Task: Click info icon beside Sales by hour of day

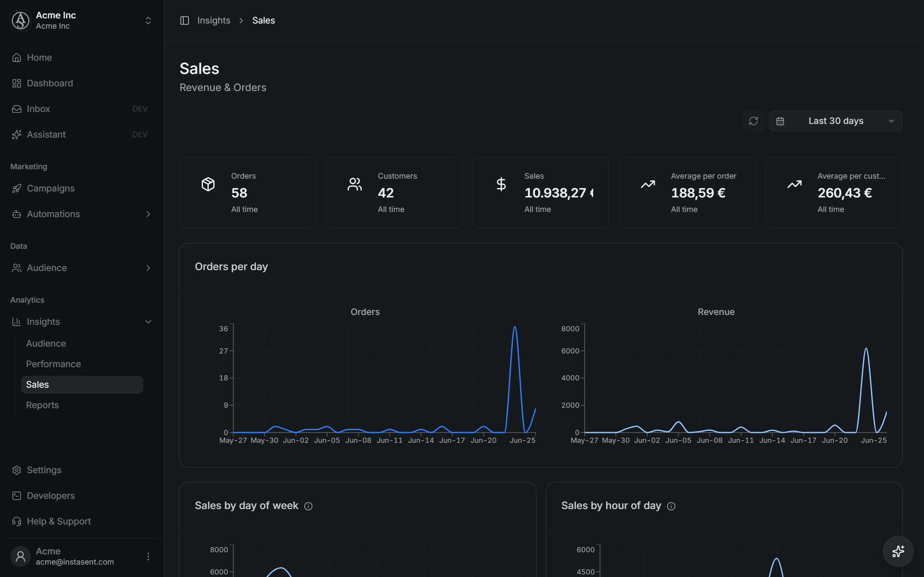Action: [671, 506]
